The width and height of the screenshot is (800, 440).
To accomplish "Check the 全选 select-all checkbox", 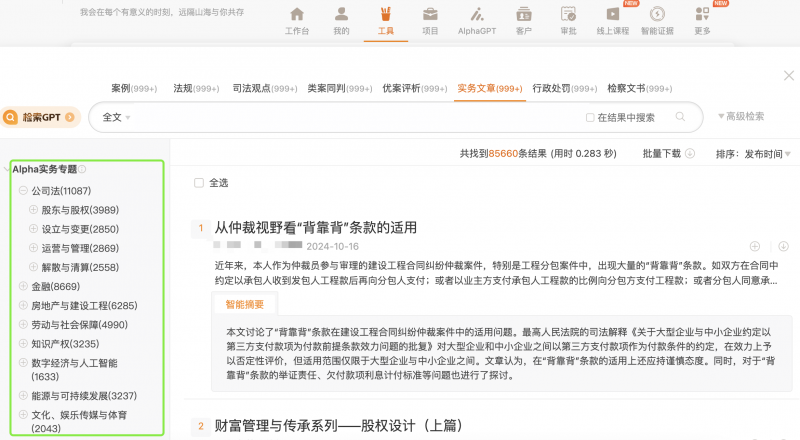I will click(199, 183).
